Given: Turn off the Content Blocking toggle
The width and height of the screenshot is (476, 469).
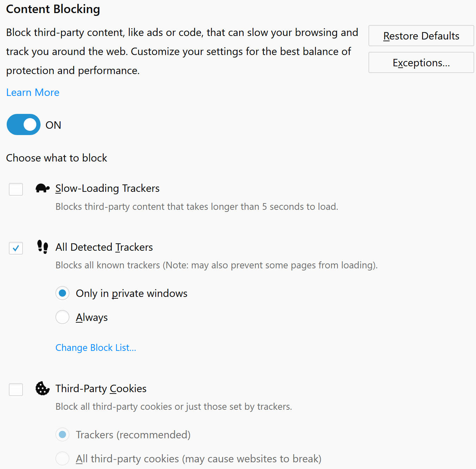Looking at the screenshot, I should click(x=23, y=124).
